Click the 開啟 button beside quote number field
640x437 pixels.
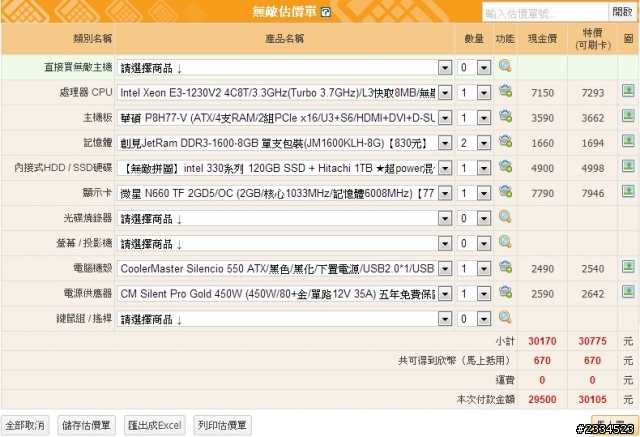click(622, 12)
